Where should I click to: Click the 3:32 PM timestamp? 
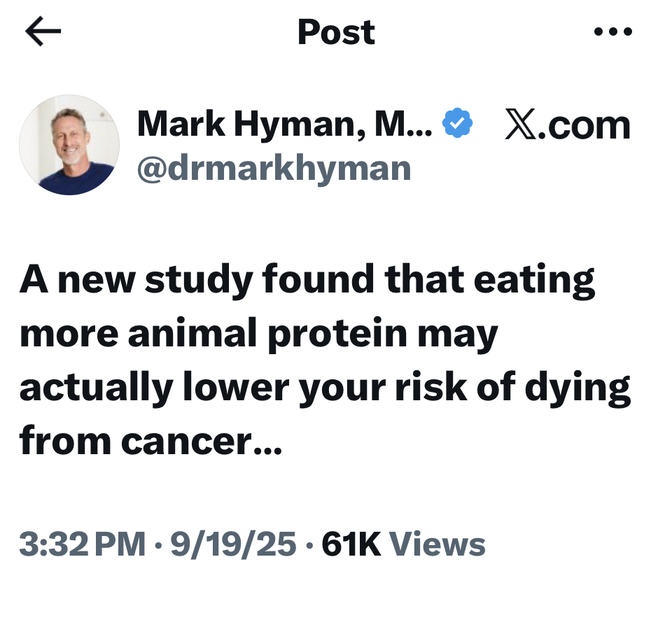83,544
